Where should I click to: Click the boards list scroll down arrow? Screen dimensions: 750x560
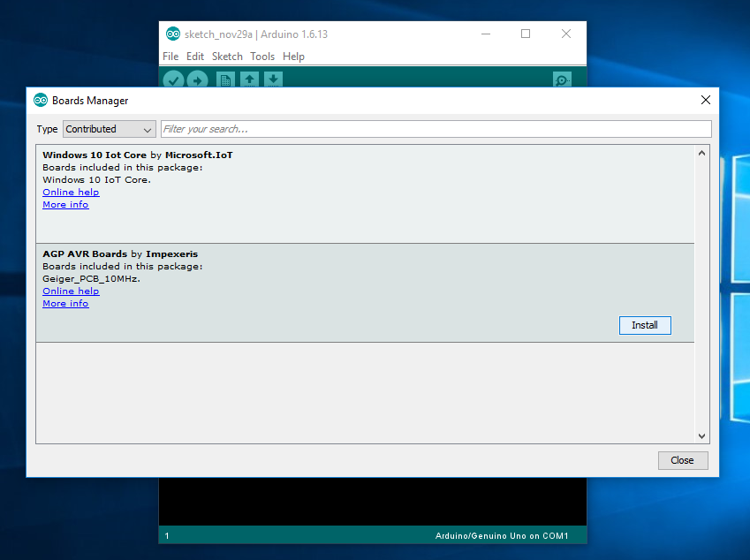click(x=701, y=435)
